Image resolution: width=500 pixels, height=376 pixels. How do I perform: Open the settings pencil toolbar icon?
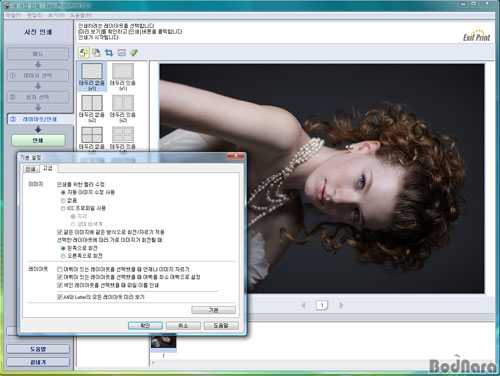click(134, 52)
